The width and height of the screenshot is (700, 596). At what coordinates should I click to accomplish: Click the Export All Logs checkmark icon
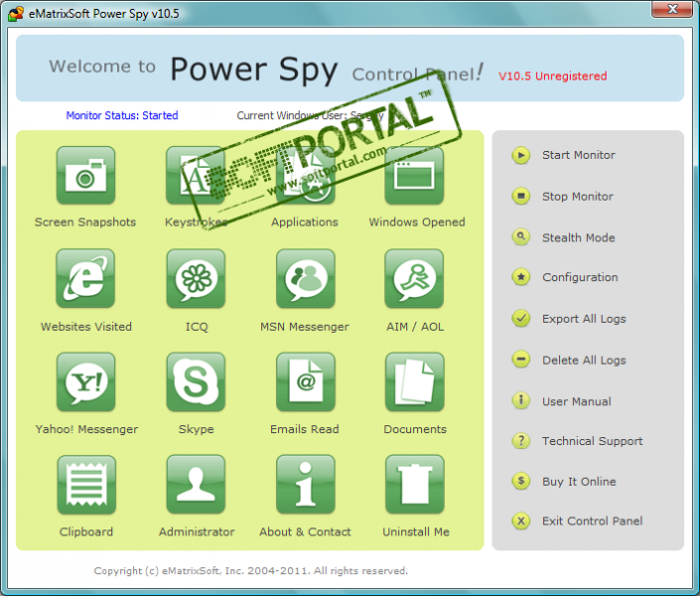pos(520,318)
